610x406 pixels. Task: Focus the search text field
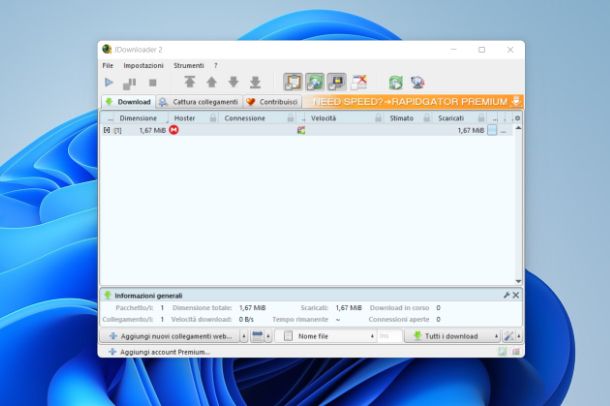(x=389, y=336)
